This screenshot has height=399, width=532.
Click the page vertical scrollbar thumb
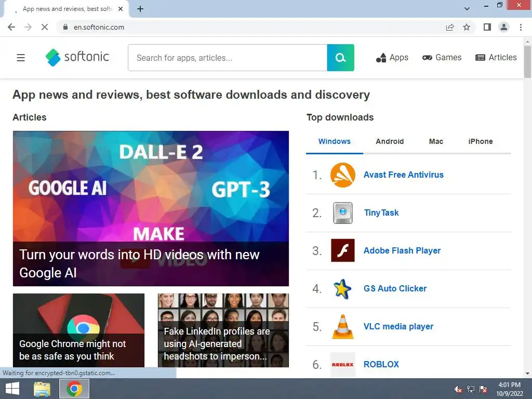click(x=527, y=62)
